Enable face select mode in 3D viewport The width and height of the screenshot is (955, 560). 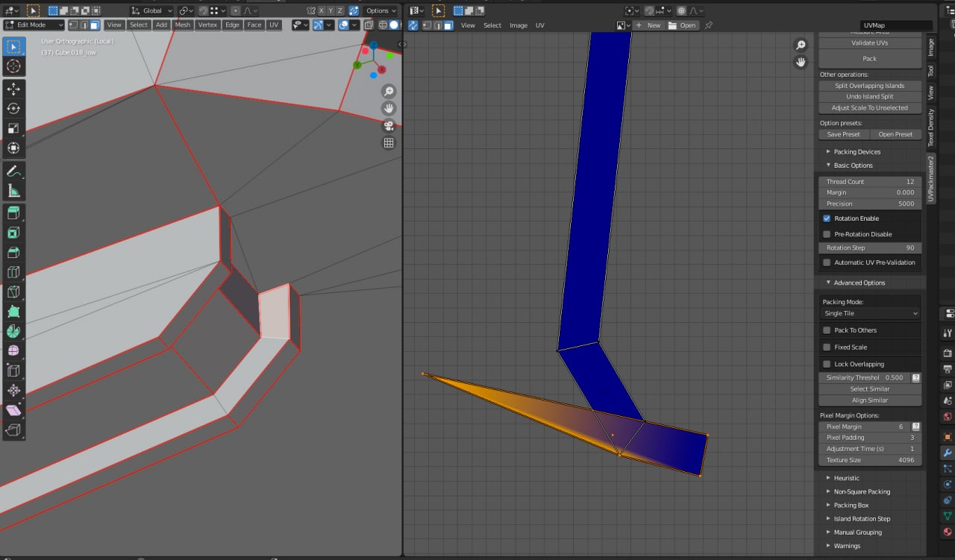[x=95, y=25]
